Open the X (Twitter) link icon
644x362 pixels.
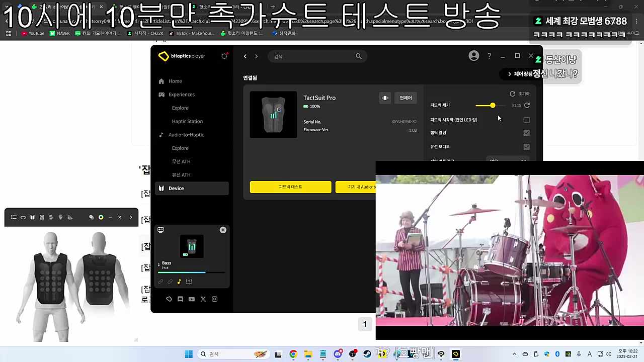203,299
